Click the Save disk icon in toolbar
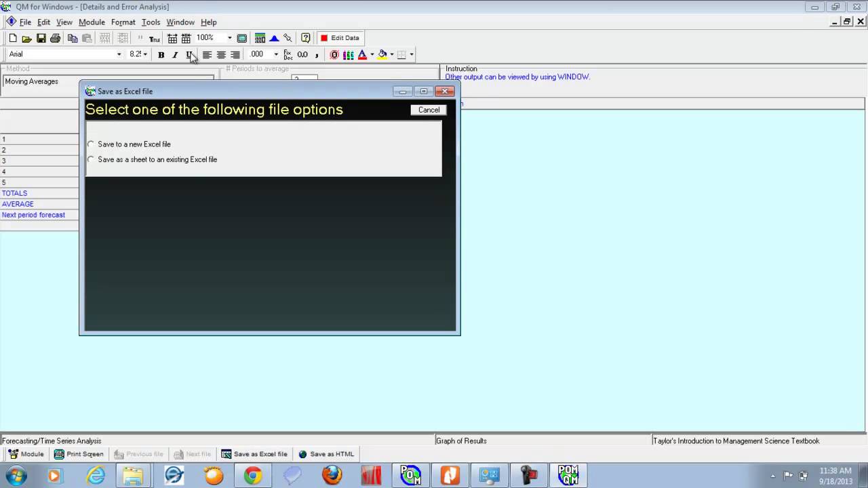The image size is (868, 488). [41, 39]
